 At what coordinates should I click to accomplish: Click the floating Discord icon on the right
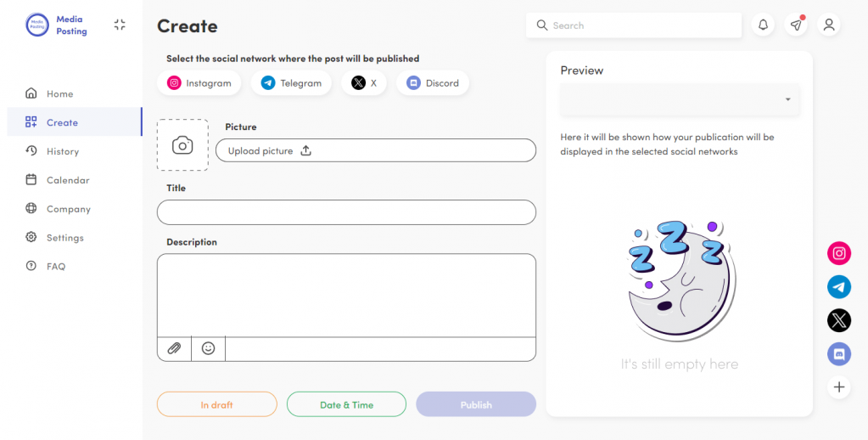click(839, 353)
